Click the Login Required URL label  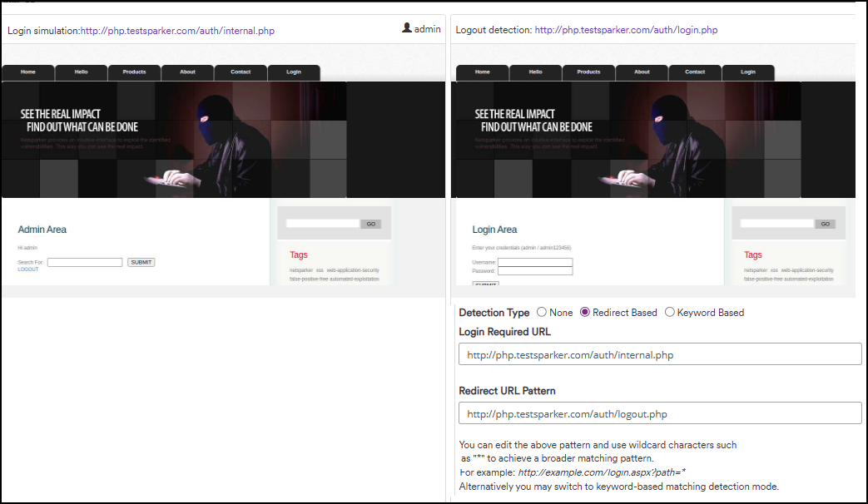(x=505, y=332)
